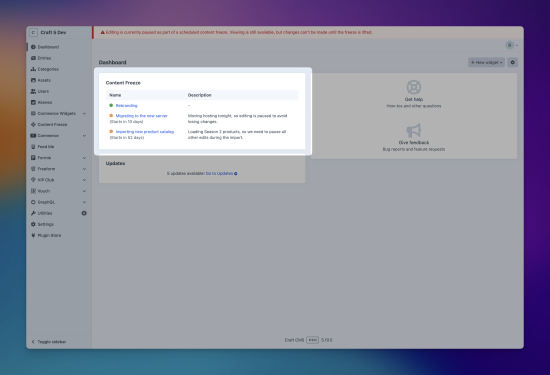Click the Give feedback megaphone icon
Image resolution: width=550 pixels, height=375 pixels.
tap(414, 130)
